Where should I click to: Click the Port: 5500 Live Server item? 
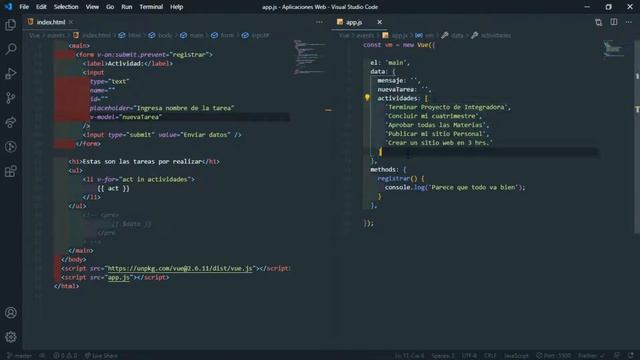[553, 356]
